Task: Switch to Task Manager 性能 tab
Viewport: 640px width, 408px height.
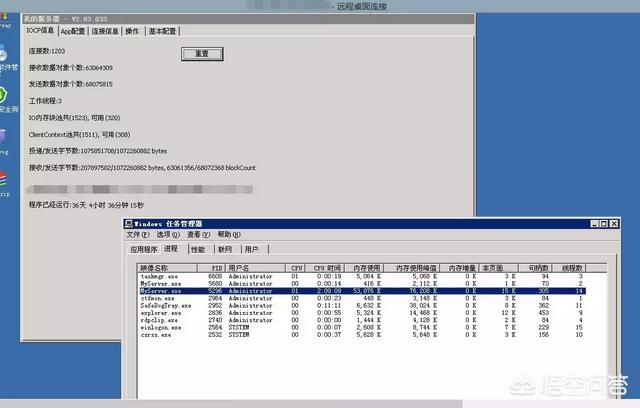Action: (x=198, y=248)
